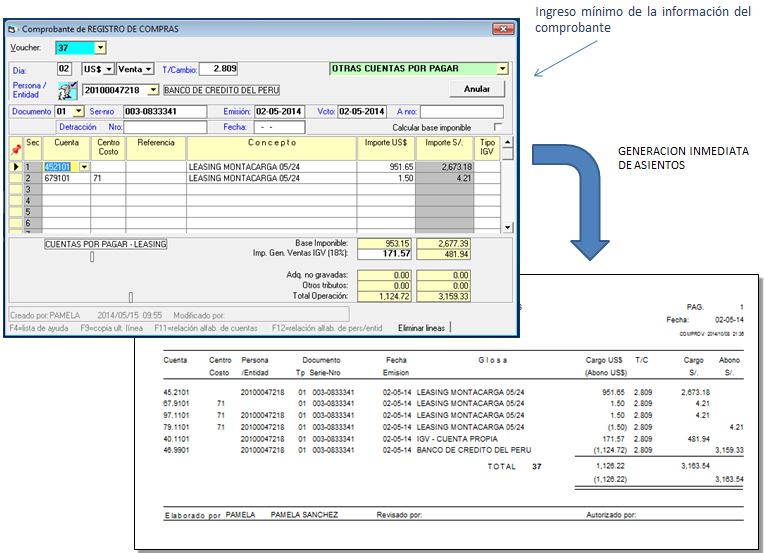Click account 40.1101 in the report
Viewport: 764px width, 553px height.
[x=176, y=439]
